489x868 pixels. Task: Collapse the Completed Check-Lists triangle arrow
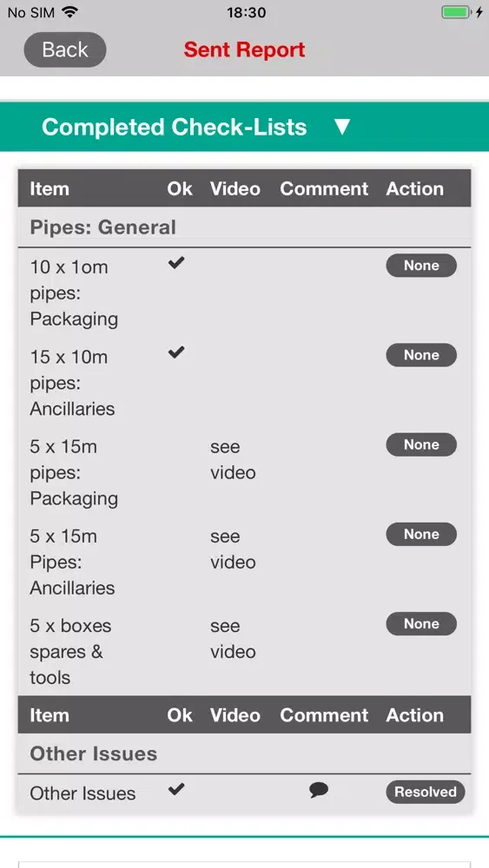[x=342, y=127]
